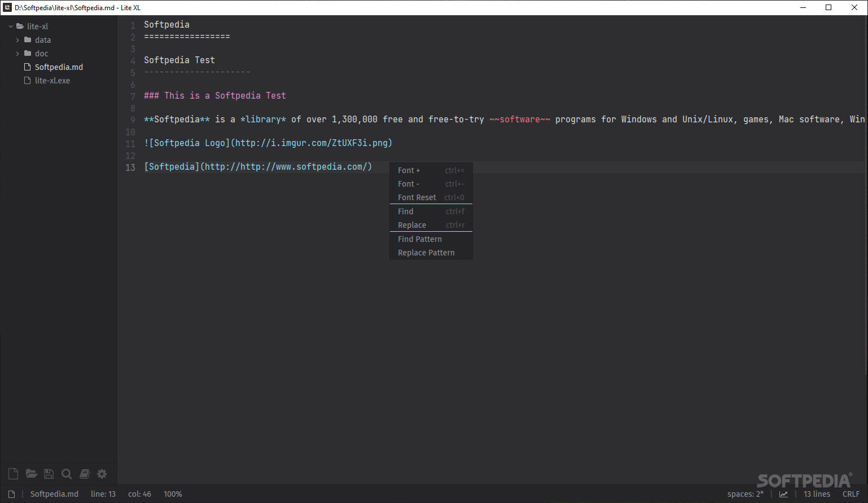868x503 pixels.
Task: Click the find magnifier icon in the toolbar
Action: pos(67,474)
